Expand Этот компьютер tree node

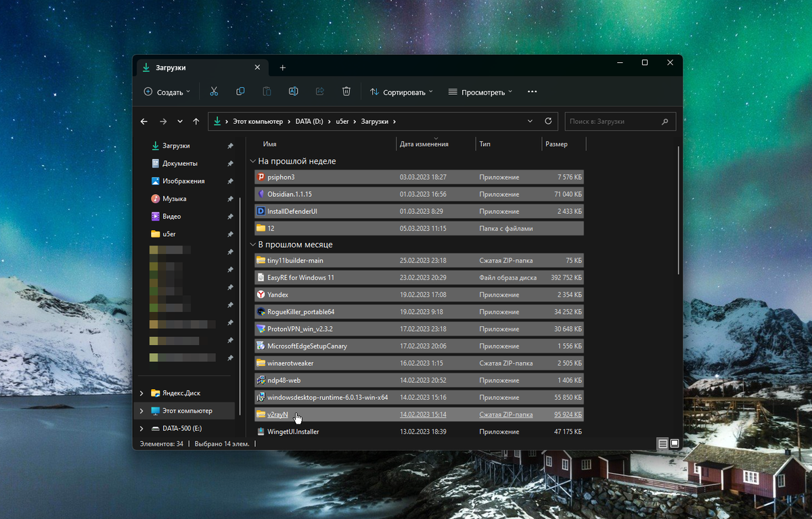141,411
